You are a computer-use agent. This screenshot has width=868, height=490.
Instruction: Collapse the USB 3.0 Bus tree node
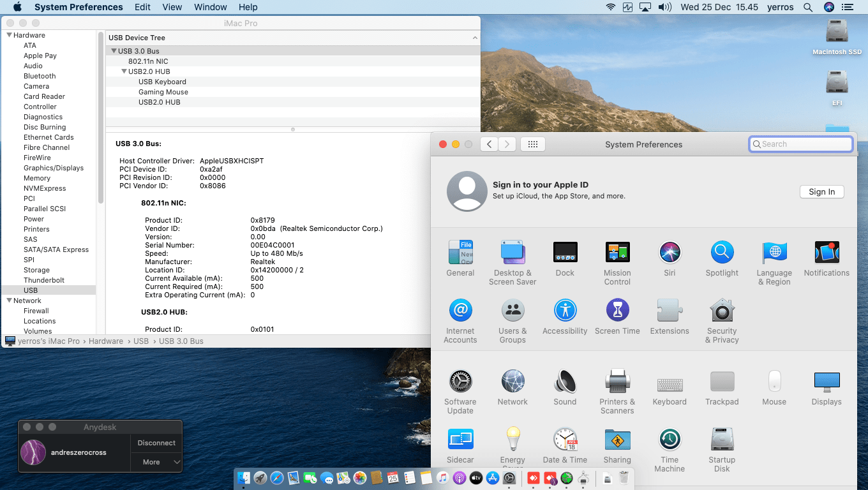pos(114,51)
